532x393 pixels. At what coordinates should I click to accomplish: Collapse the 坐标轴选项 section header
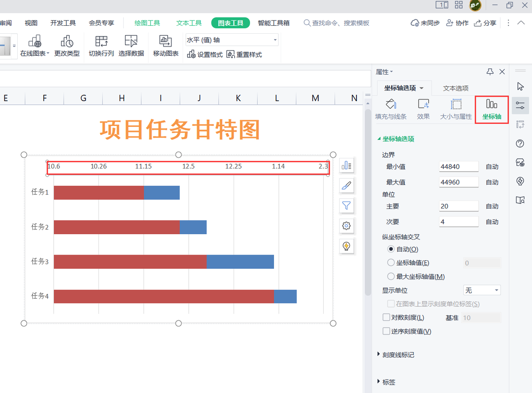point(395,139)
